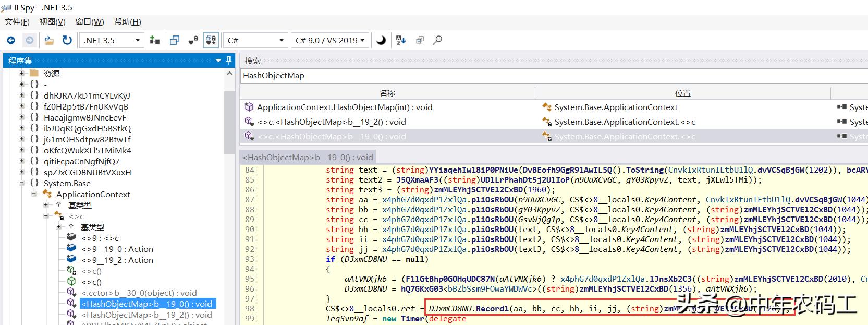Toggle show private and internal members
The image size is (868, 325).
click(193, 40)
